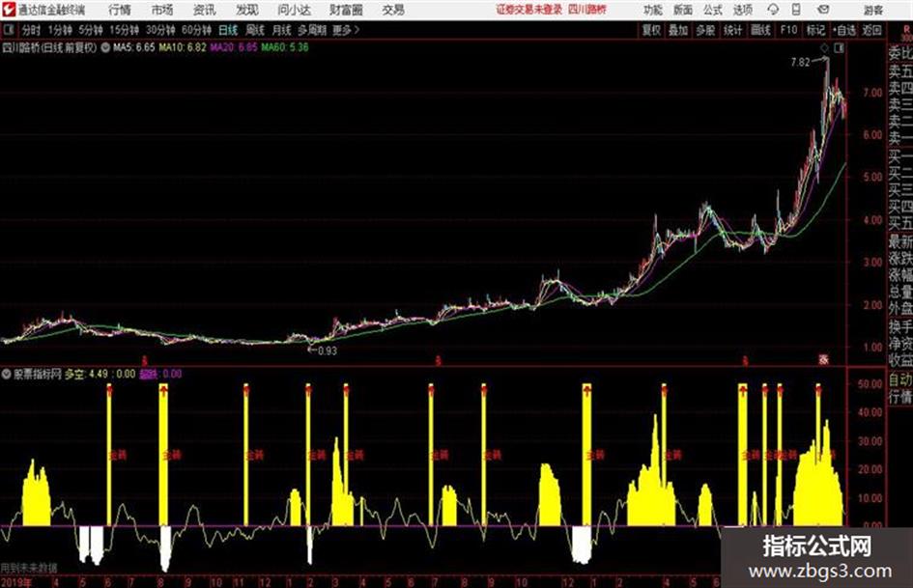The width and height of the screenshot is (913, 588).
Task: Expand the 股票指标网 indicator dropdown arrow
Action: pos(7,374)
